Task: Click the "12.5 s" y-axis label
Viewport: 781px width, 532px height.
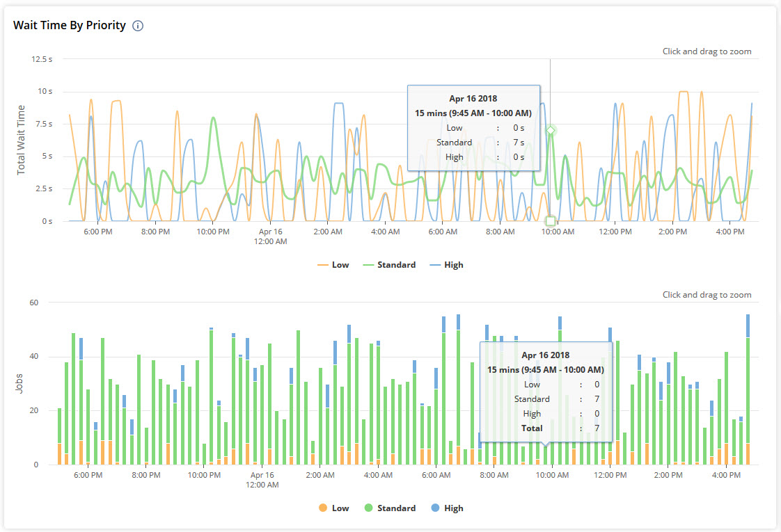Action: pos(42,59)
